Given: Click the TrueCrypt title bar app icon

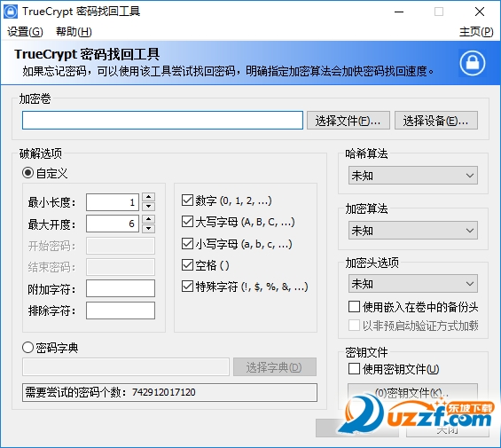Looking at the screenshot, I should (11, 12).
